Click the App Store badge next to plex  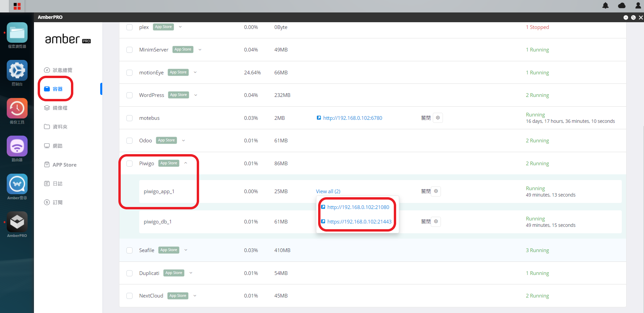pyautogui.click(x=163, y=27)
